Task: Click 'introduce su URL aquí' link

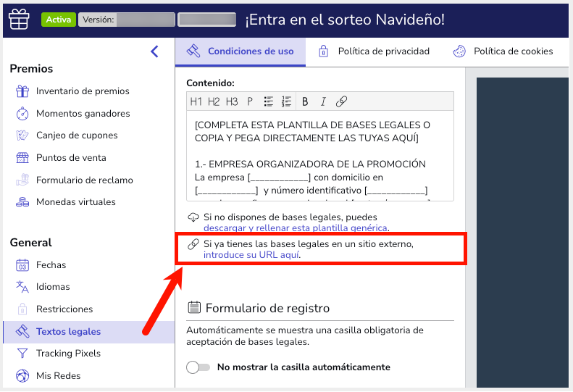Action: 251,255
